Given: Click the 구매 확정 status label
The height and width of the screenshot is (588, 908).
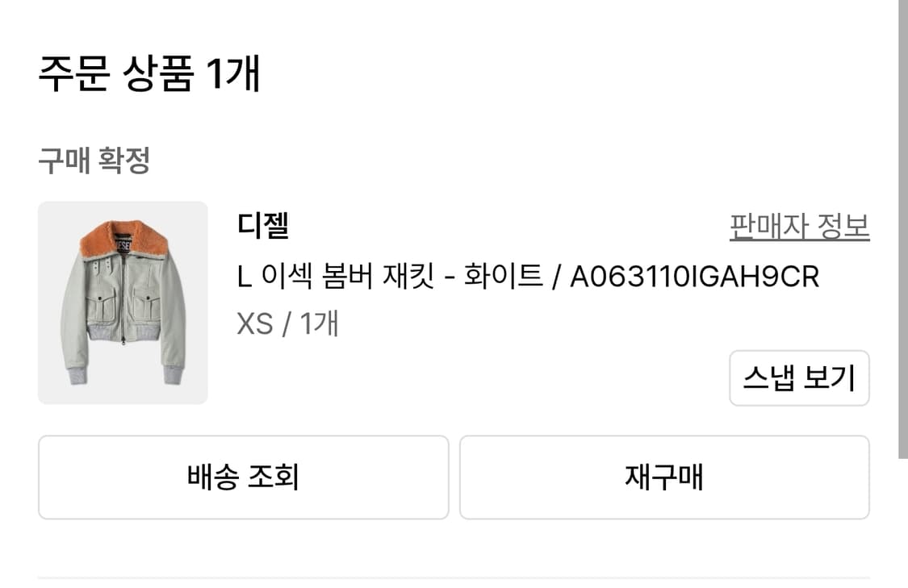Looking at the screenshot, I should point(94,161).
